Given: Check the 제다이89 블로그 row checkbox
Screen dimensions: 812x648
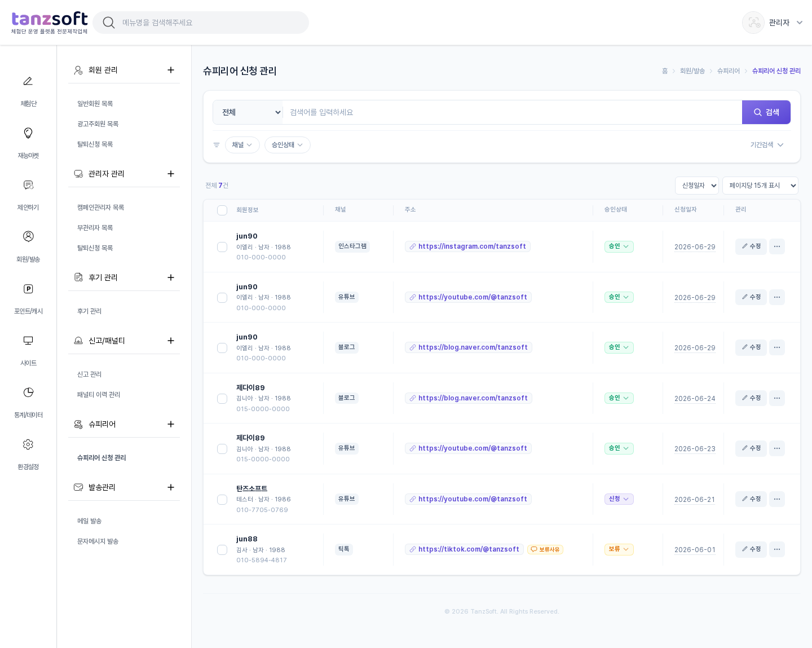Looking at the screenshot, I should [222, 399].
